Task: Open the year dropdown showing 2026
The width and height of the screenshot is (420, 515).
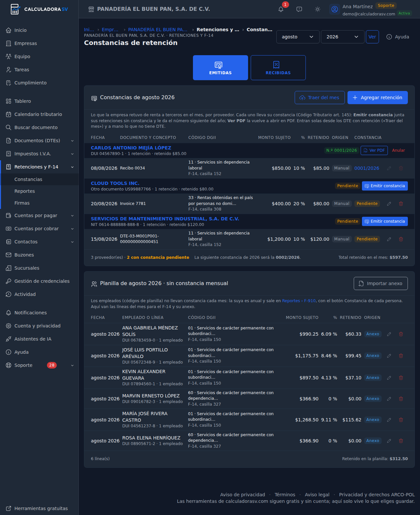Action: pos(343,37)
